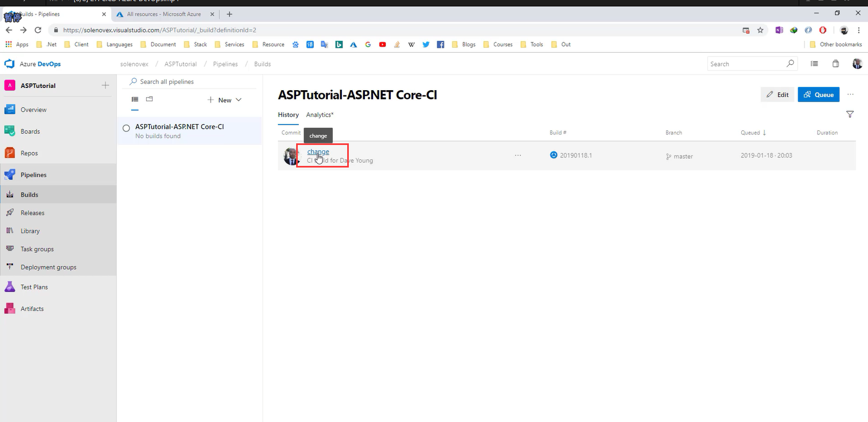868x422 pixels.
Task: Click the Build # column header
Action: click(x=558, y=133)
